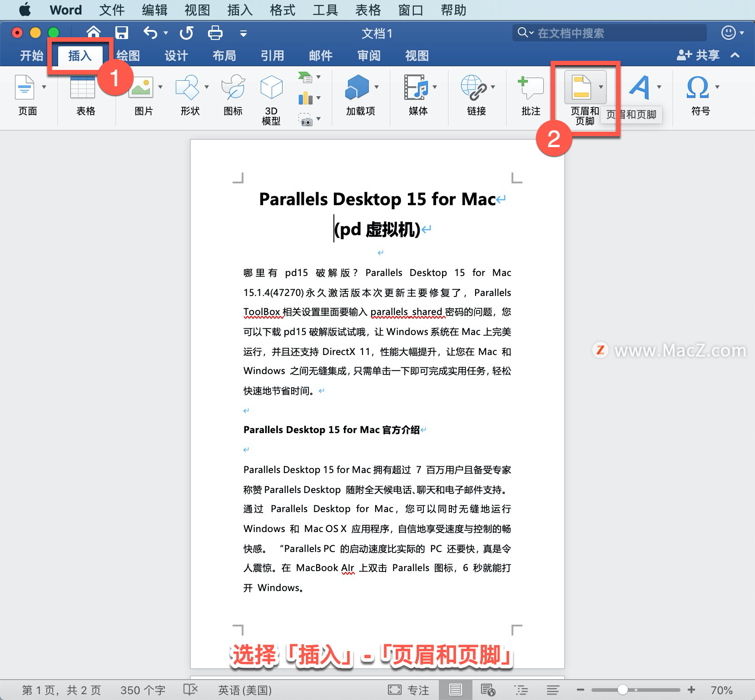Click the 共享 share button
The height and width of the screenshot is (700, 755).
(698, 55)
